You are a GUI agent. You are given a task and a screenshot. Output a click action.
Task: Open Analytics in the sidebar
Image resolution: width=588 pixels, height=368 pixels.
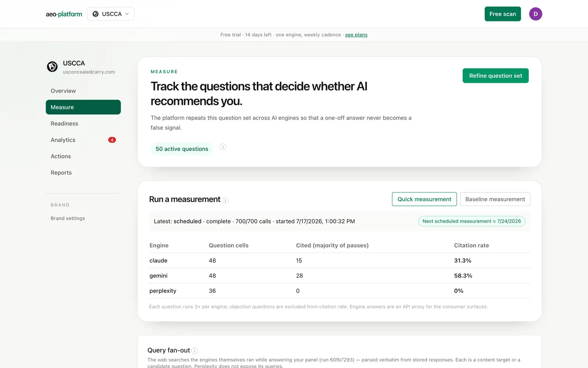tap(83, 140)
